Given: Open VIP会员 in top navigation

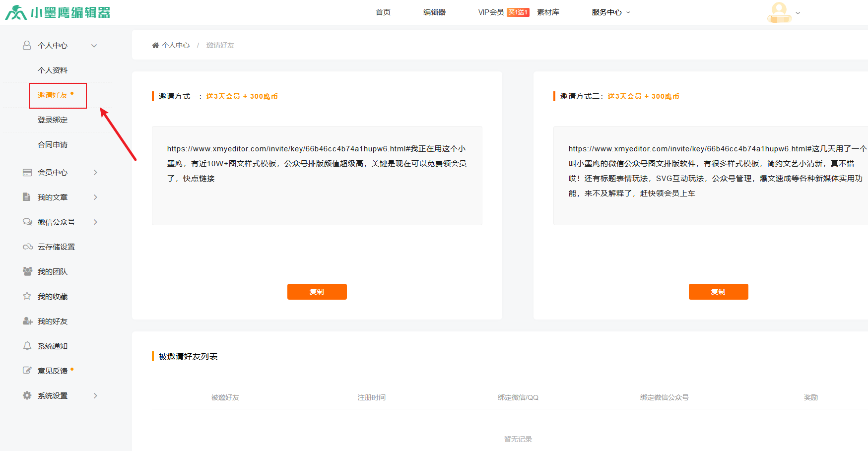Looking at the screenshot, I should (x=491, y=12).
